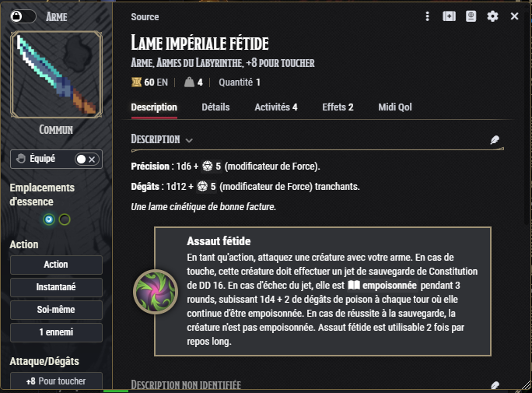Click the 1 ennemi target button
The image size is (532, 393).
click(56, 332)
